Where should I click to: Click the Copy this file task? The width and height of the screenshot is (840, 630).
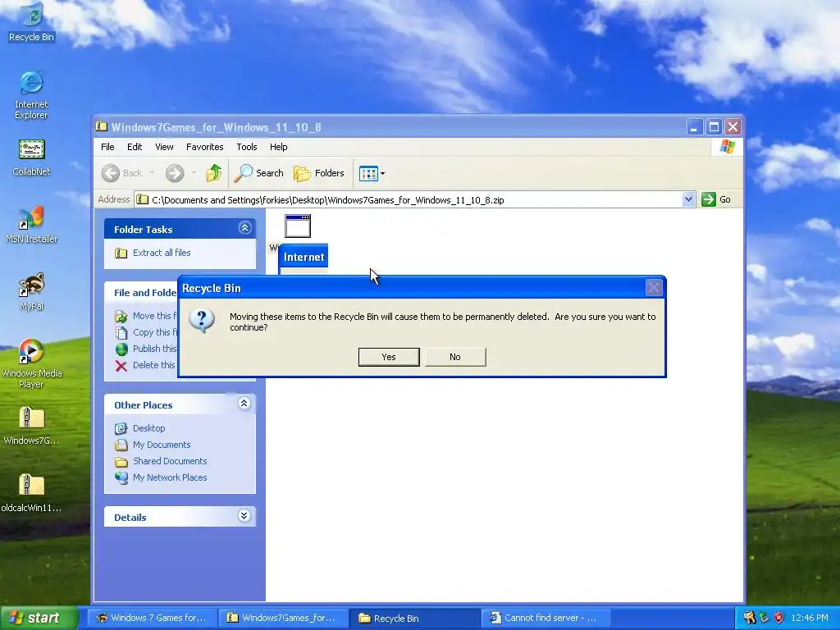point(146,332)
